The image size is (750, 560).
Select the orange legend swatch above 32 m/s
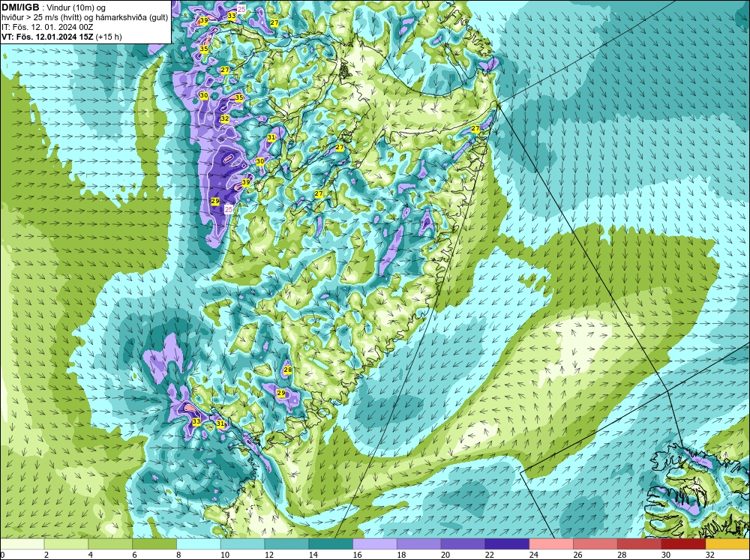pos(727,544)
